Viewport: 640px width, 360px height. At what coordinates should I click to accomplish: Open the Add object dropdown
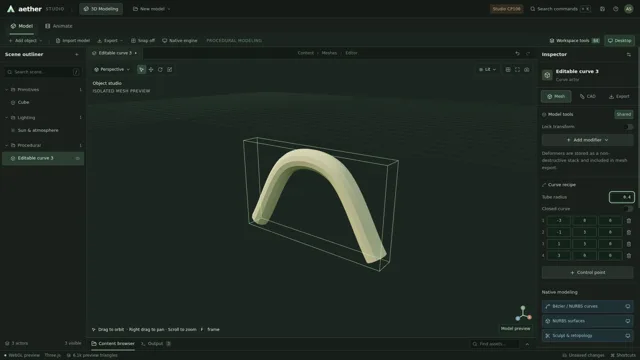[x=25, y=40]
